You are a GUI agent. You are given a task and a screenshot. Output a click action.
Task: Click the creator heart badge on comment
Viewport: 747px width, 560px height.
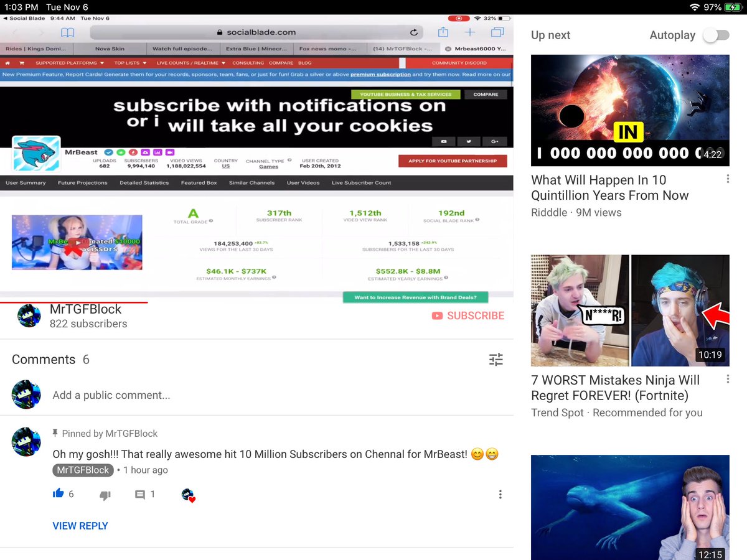188,495
